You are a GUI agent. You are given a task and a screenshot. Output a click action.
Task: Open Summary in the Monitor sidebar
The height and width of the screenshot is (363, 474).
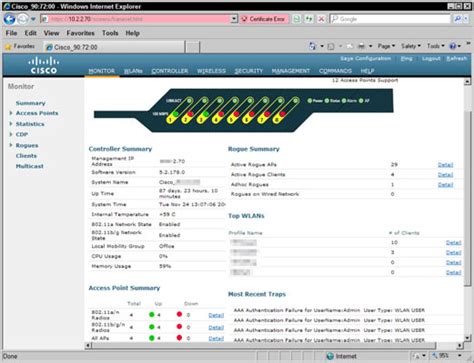(x=30, y=103)
